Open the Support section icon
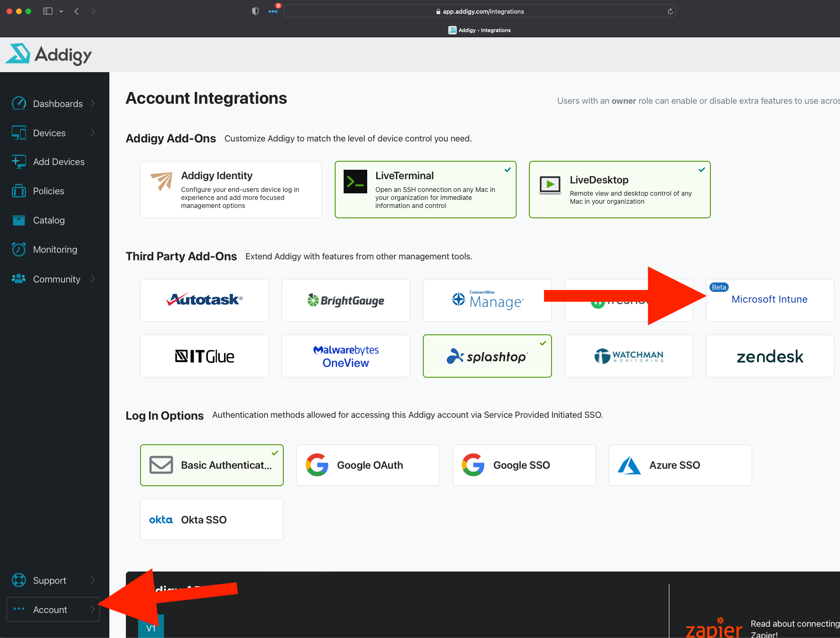This screenshot has height=638, width=840. [x=19, y=580]
